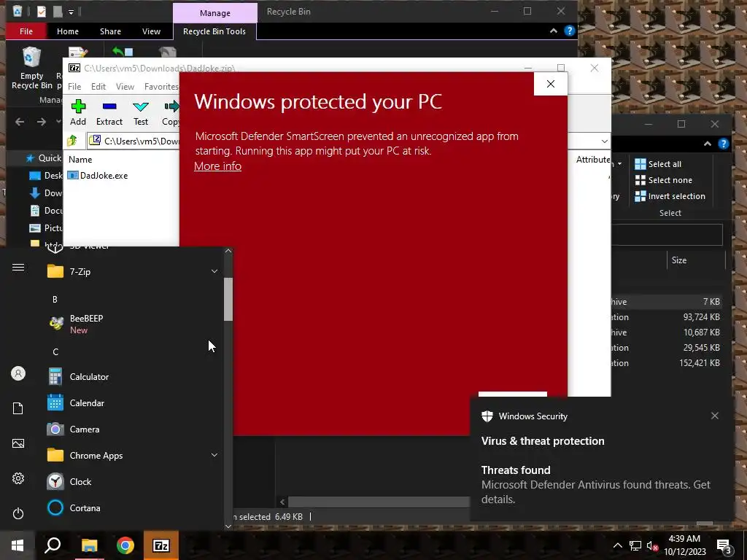Open 7-Zip File menu
Image resolution: width=747 pixels, height=560 pixels.
coord(74,87)
